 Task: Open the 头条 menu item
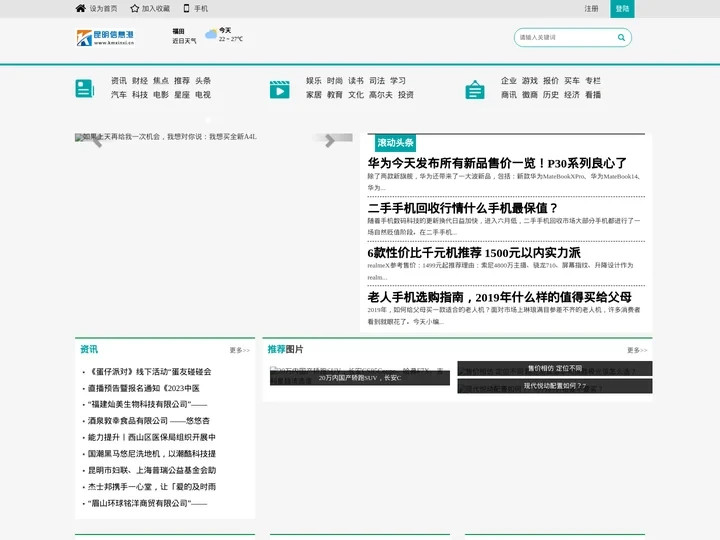(203, 81)
